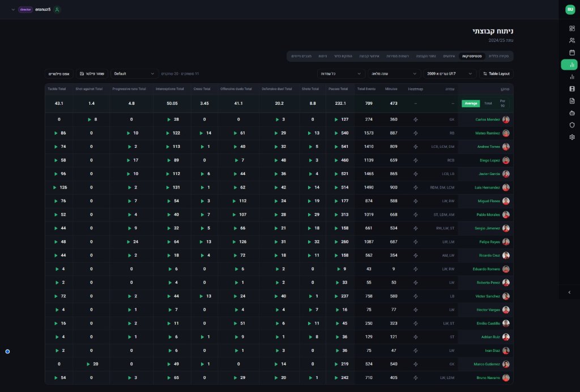This screenshot has height=392, width=580.
Task: Click the purple director badge
Action: point(25,10)
